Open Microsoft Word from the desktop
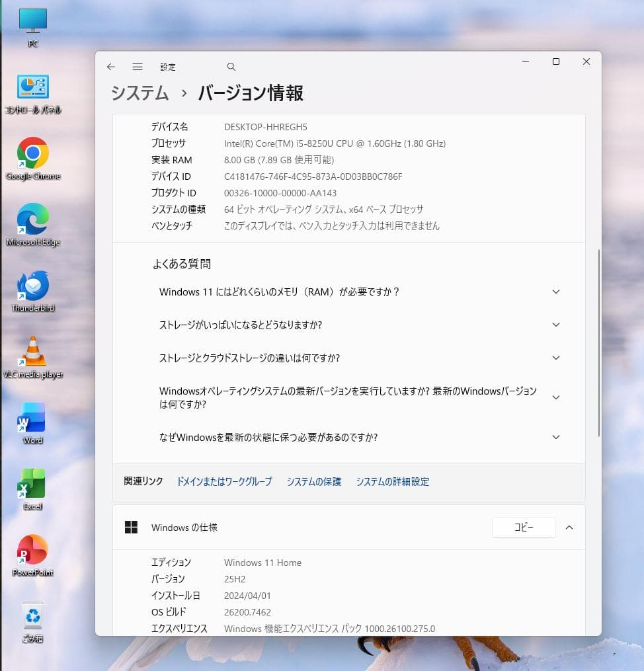644x671 pixels. pyautogui.click(x=32, y=418)
